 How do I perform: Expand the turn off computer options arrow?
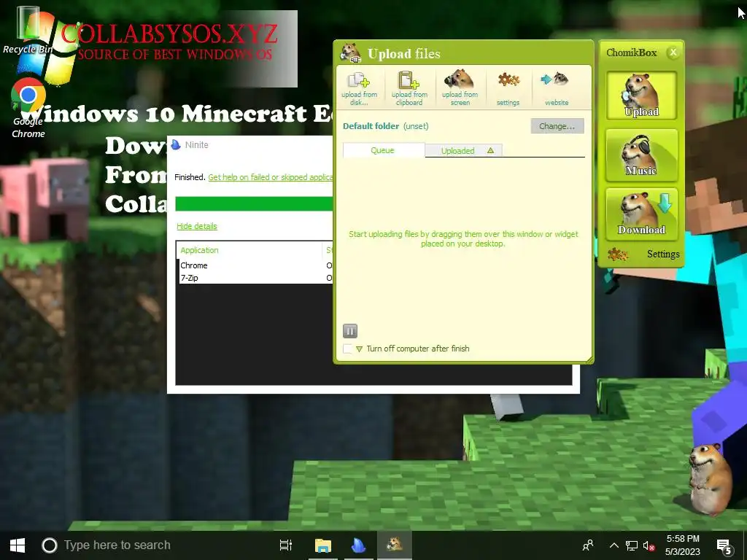pyautogui.click(x=359, y=349)
